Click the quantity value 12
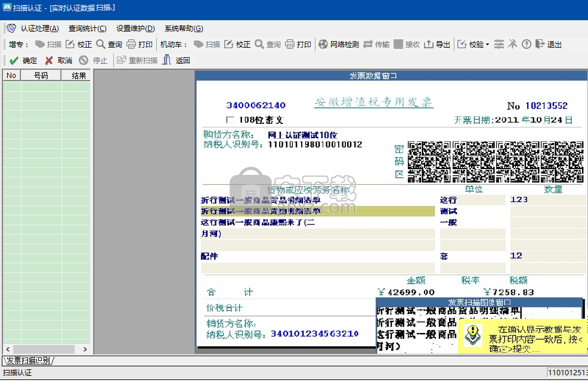The image size is (588, 383). 516,256
